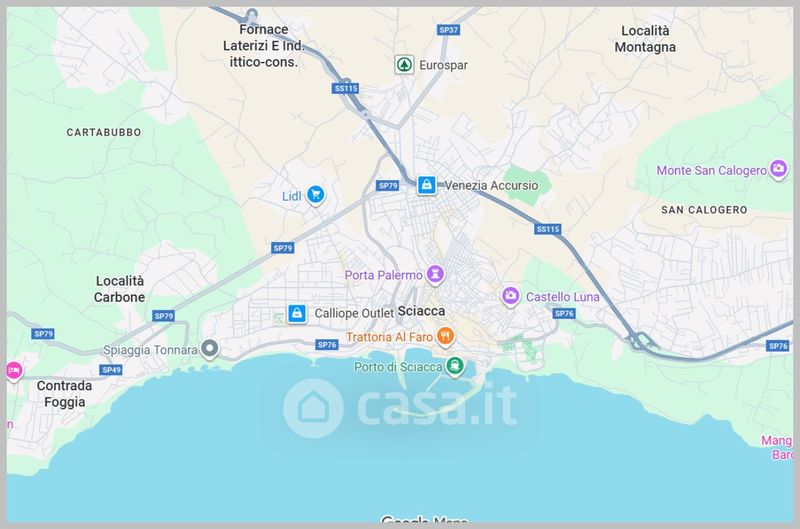Select the Castello Luna camera marker
This screenshot has width=800, height=529.
510,296
